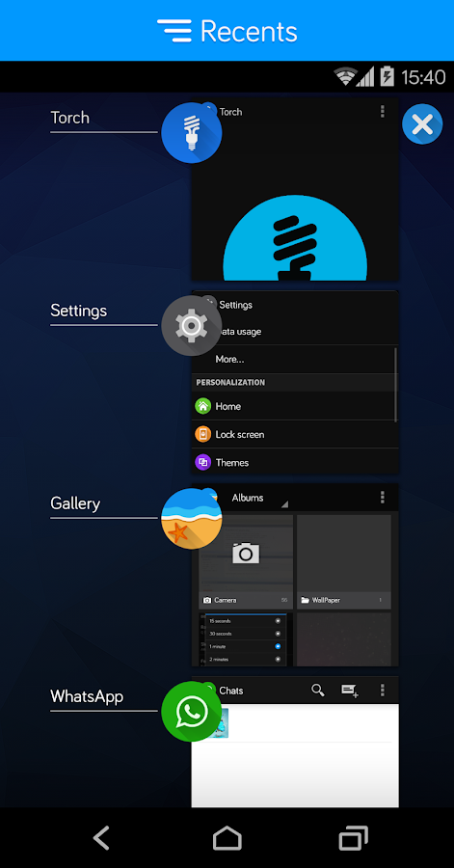
Task: Tap the WhatsApp app label
Action: [87, 695]
